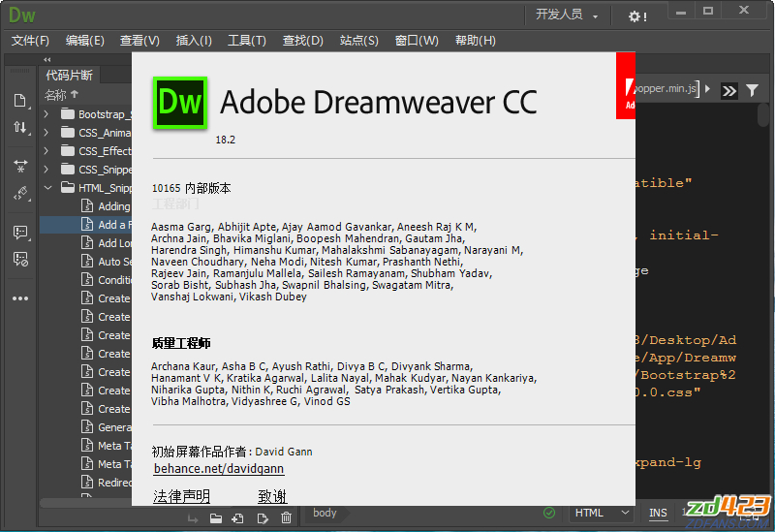Click the New Snippet icon

238,518
